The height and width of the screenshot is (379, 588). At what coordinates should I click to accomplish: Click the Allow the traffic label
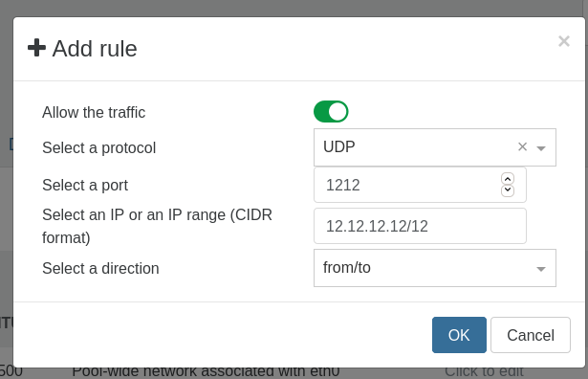[94, 112]
